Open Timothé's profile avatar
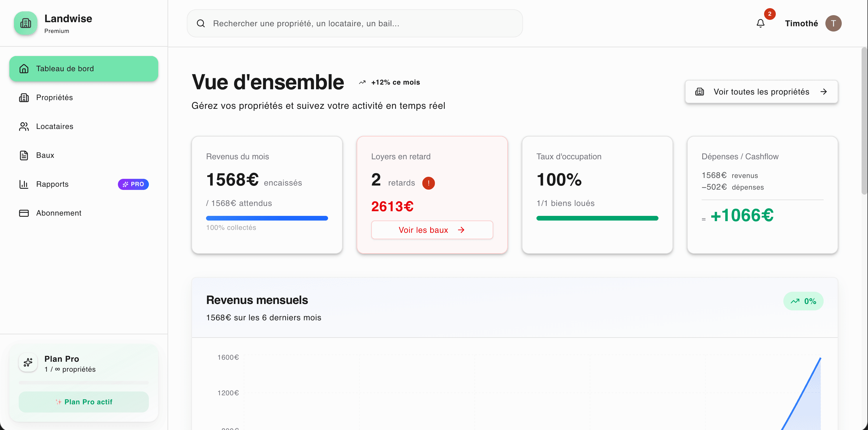Image resolution: width=868 pixels, height=430 pixels. point(834,23)
